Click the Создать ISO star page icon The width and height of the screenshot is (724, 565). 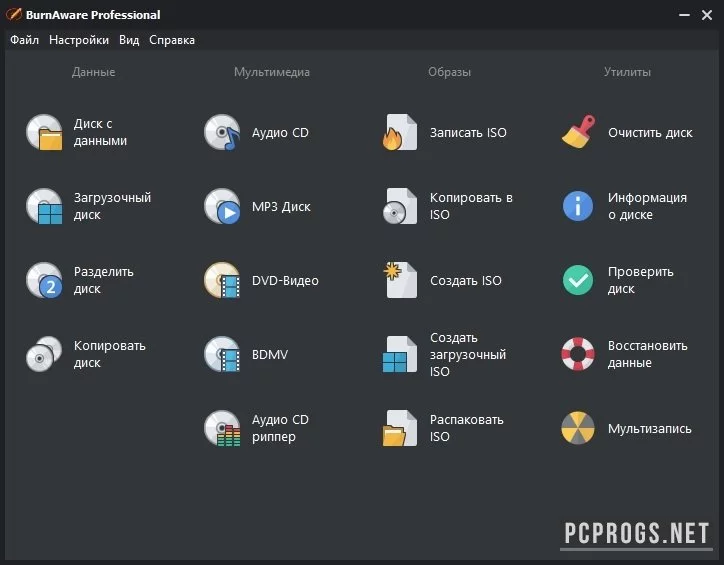point(400,280)
